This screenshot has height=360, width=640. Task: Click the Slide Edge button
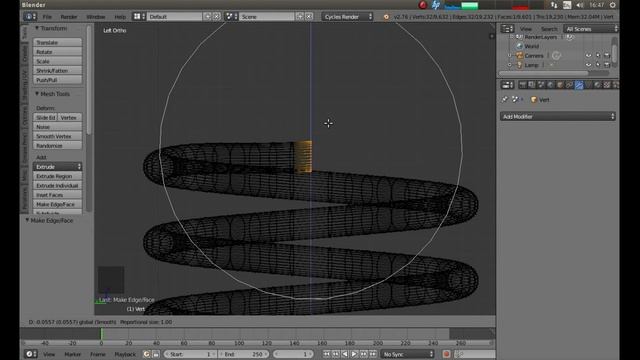[x=45, y=118]
